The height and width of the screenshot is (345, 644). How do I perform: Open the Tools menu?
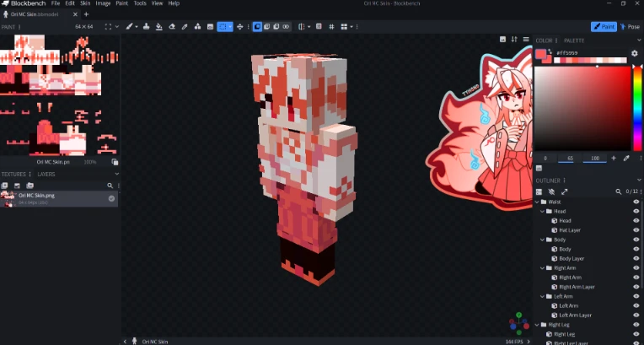point(140,3)
